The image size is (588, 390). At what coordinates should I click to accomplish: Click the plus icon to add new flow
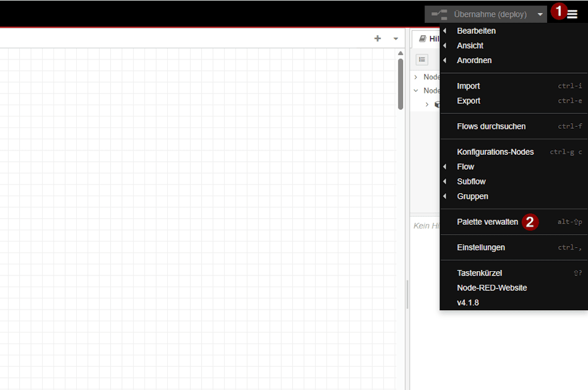coord(377,38)
